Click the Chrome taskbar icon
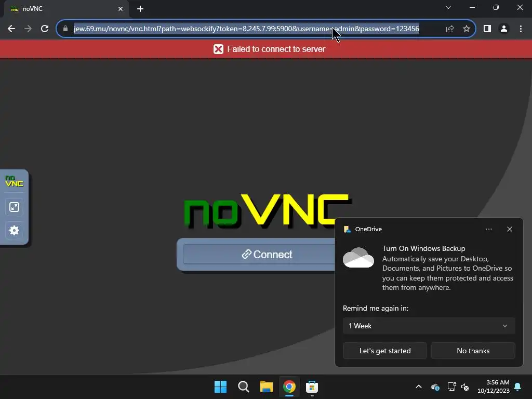The width and height of the screenshot is (532, 399). (x=289, y=387)
